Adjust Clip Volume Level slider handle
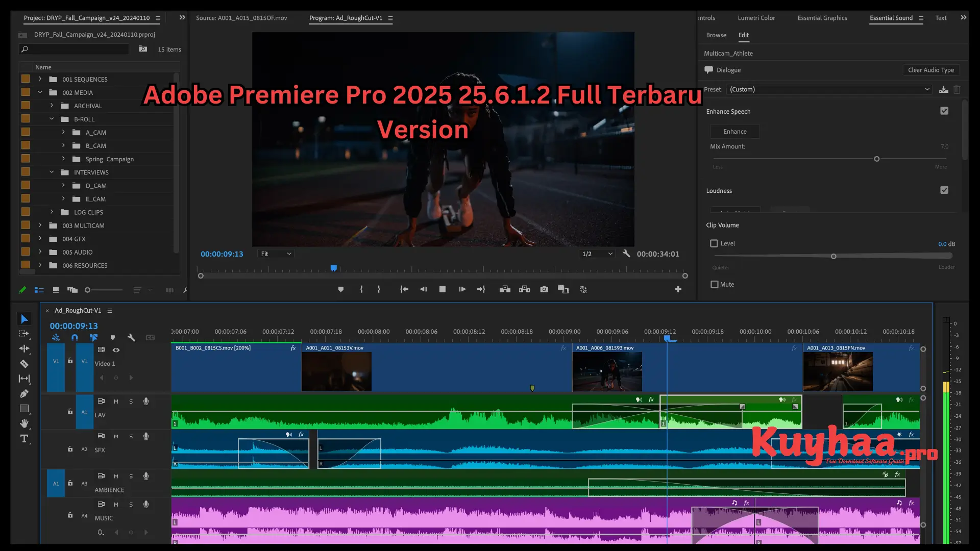The image size is (980, 551). pyautogui.click(x=834, y=256)
